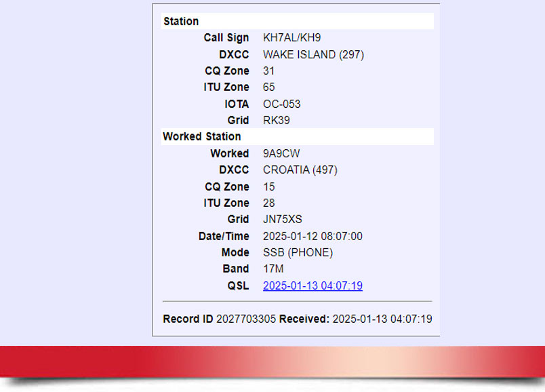
Task: Click the worked CQ Zone value 15
Action: [269, 187]
